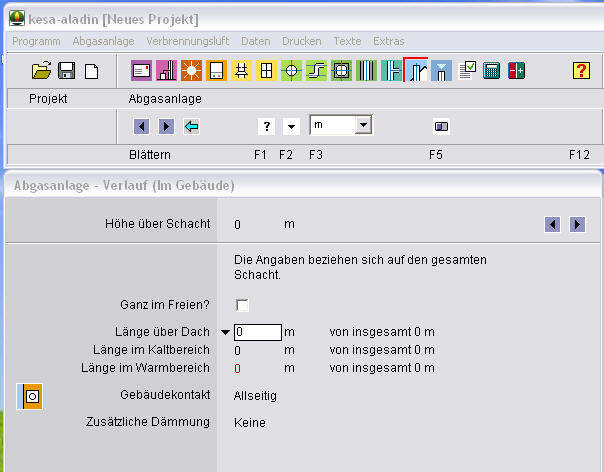Open dropdown arrow beside Länge über Dach
The width and height of the screenshot is (604, 472).
[x=225, y=332]
